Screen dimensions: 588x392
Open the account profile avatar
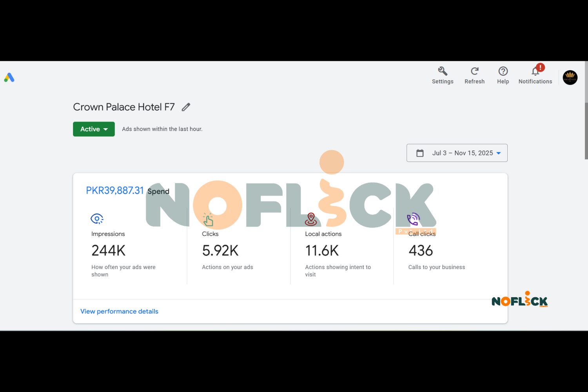(570, 77)
